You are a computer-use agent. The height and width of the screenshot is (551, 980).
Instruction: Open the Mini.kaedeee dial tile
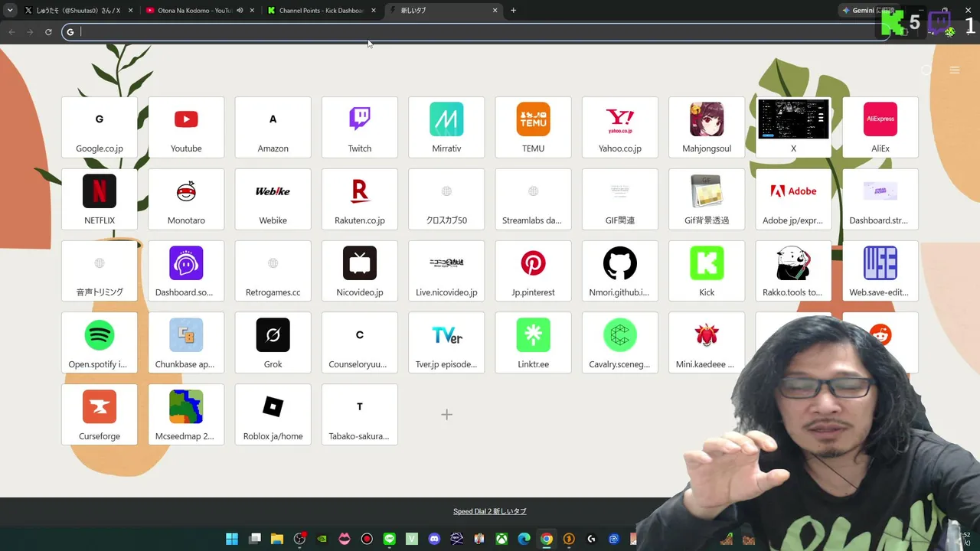(707, 343)
